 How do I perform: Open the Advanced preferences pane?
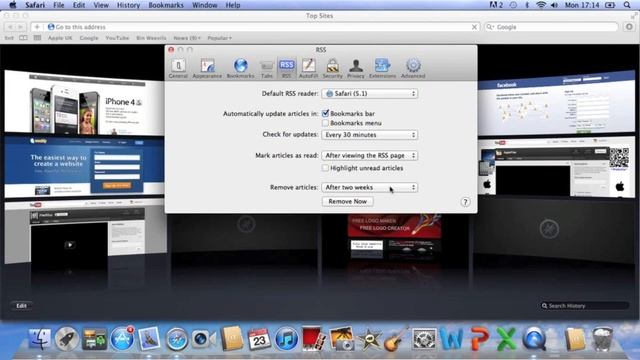413,68
